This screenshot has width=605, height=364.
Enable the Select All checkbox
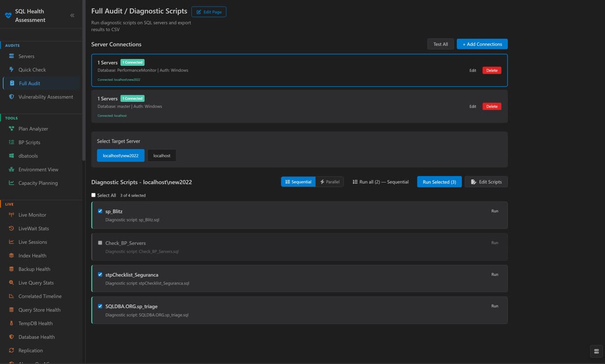pos(93,195)
